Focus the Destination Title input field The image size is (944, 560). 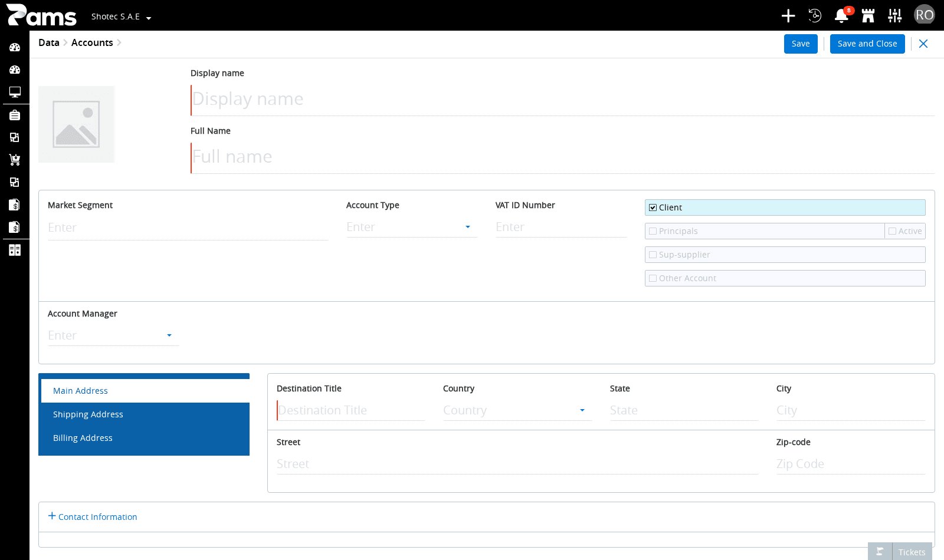coord(351,410)
